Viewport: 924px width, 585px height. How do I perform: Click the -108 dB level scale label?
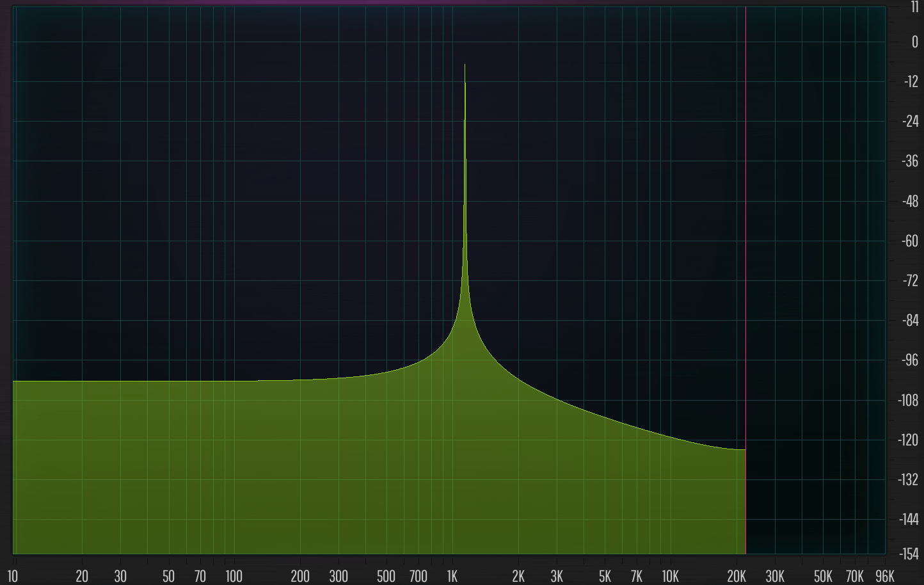point(909,401)
